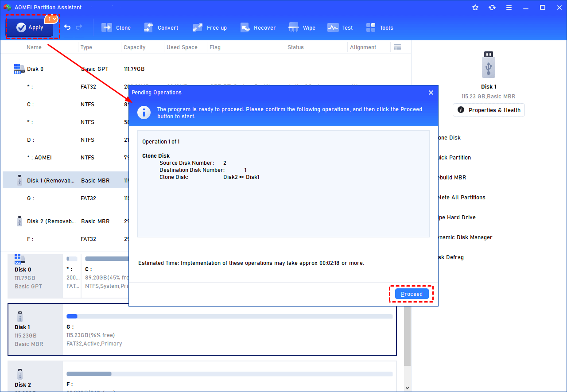Viewport: 567px width, 392px height.
Task: Open the Tools toolbar icon
Action: [x=380, y=27]
